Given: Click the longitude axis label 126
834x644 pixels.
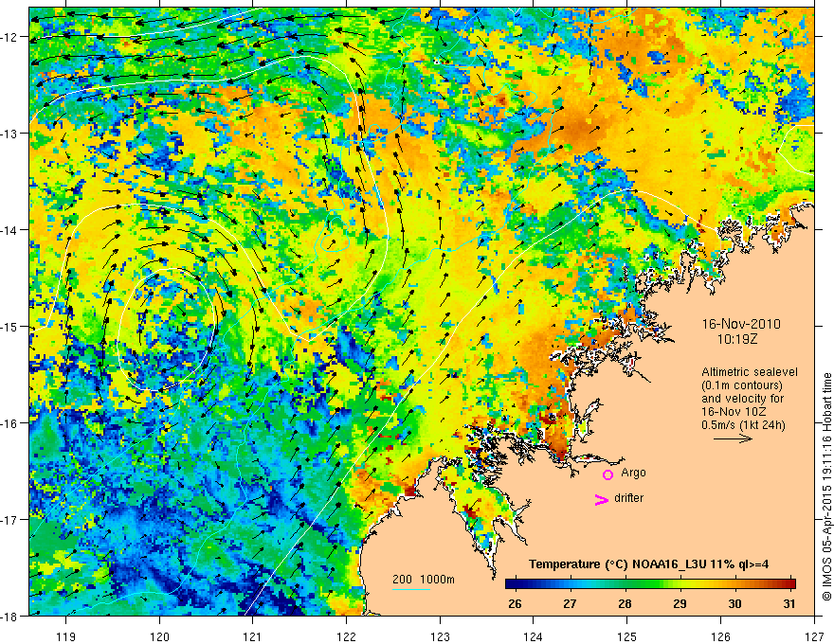Looking at the screenshot, I should point(720,636).
